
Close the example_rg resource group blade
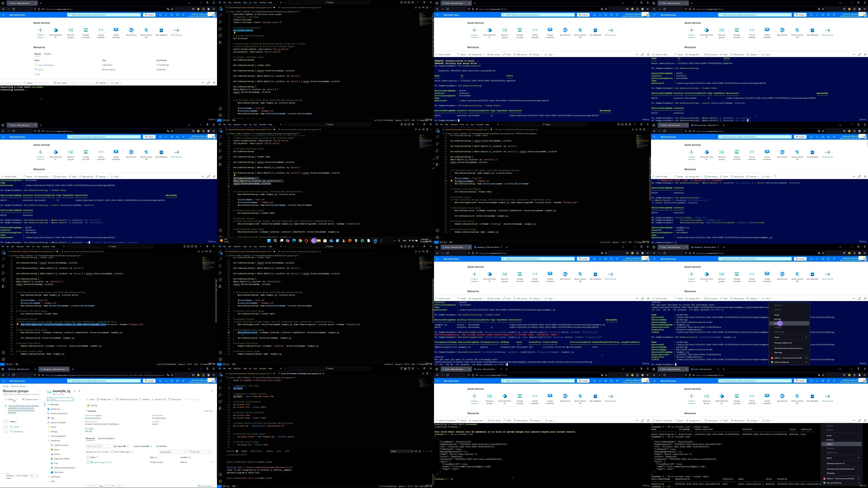tap(212, 391)
